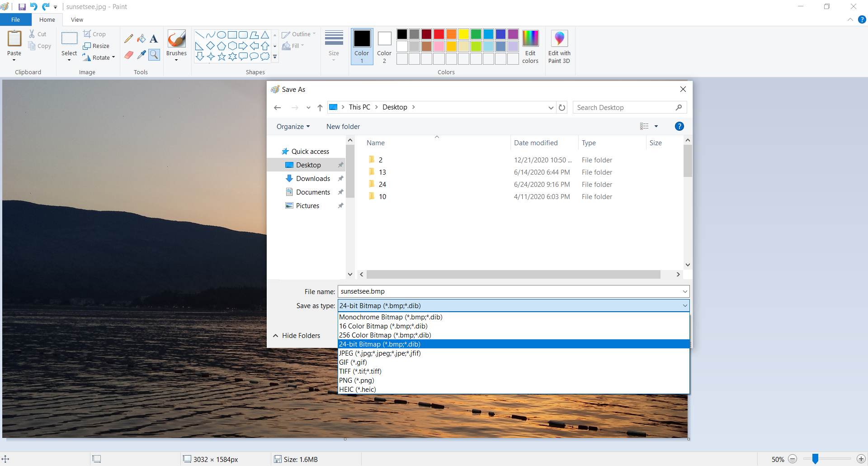Open the Organize dropdown menu
Screen dimensions: 868x466
293,127
